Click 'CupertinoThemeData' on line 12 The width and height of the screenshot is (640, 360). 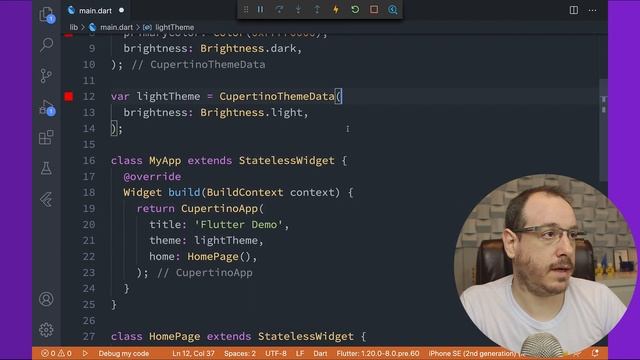tap(277, 96)
